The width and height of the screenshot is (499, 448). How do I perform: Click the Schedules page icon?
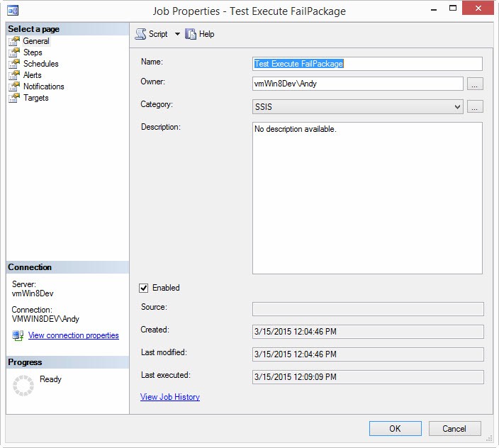(x=14, y=64)
